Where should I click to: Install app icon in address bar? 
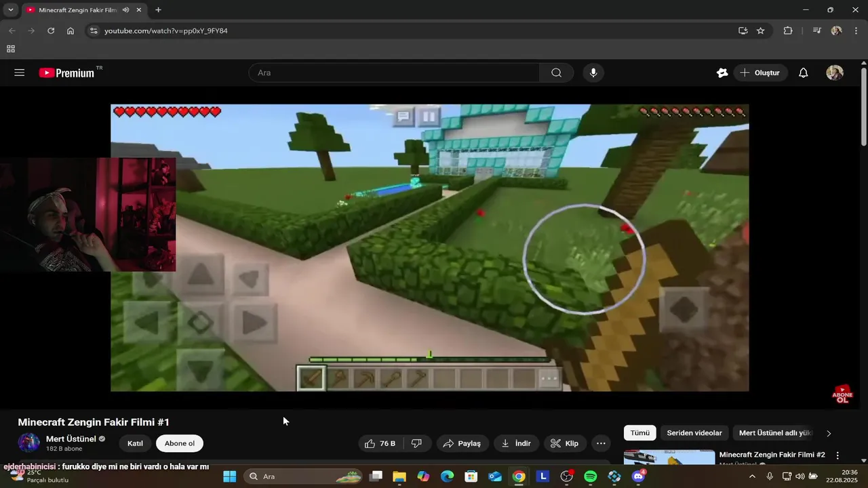coord(743,30)
